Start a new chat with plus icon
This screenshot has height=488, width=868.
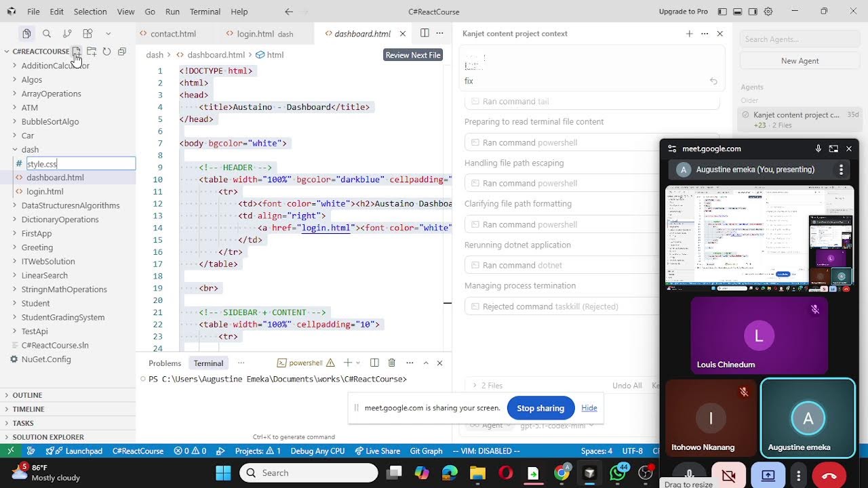[x=690, y=33]
